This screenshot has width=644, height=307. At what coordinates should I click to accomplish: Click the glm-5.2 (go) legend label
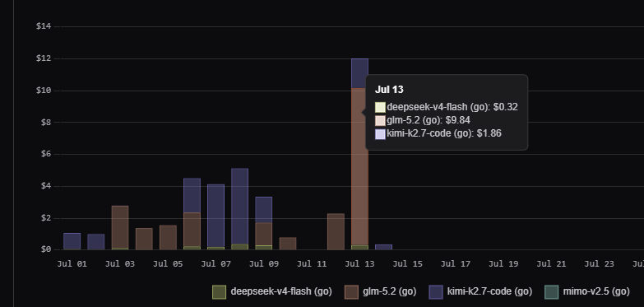coord(389,291)
